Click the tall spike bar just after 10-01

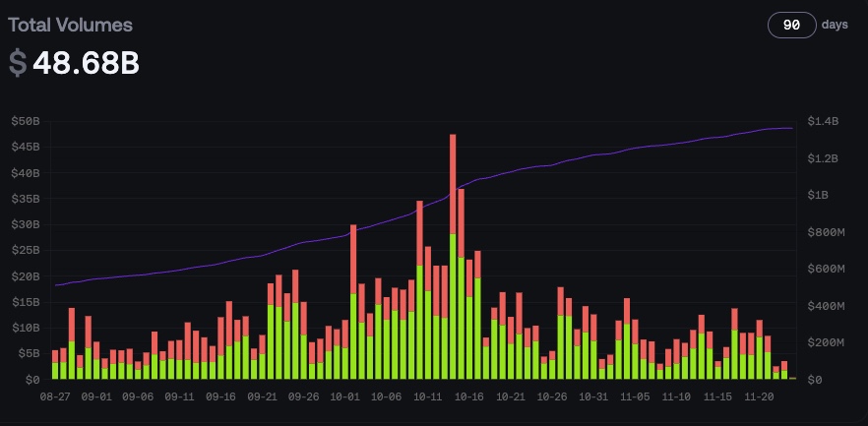[x=353, y=258]
